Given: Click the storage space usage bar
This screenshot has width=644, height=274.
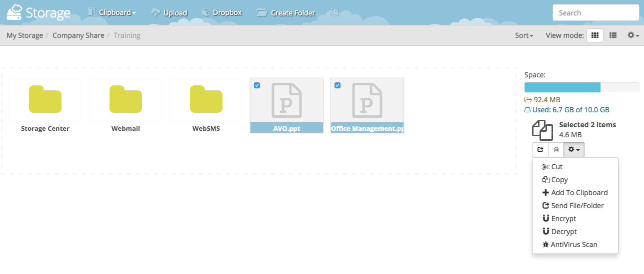Looking at the screenshot, I should tap(581, 87).
